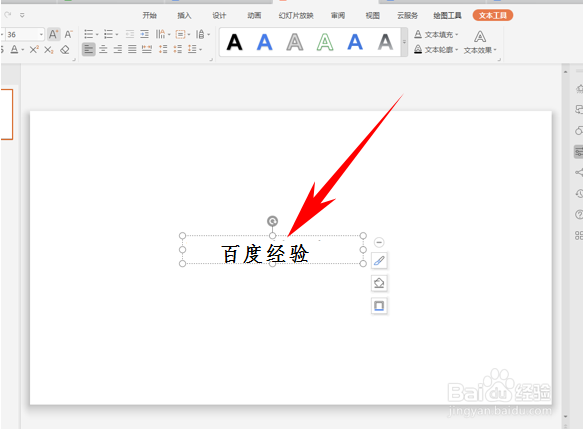Increase paragraph spacing
The image size is (584, 431).
coord(163,49)
